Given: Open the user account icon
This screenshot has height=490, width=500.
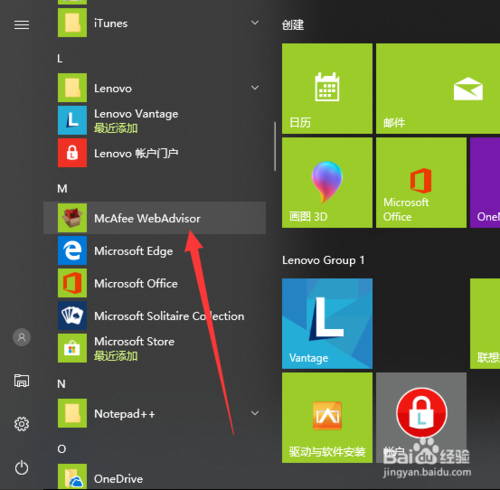Looking at the screenshot, I should [x=22, y=337].
